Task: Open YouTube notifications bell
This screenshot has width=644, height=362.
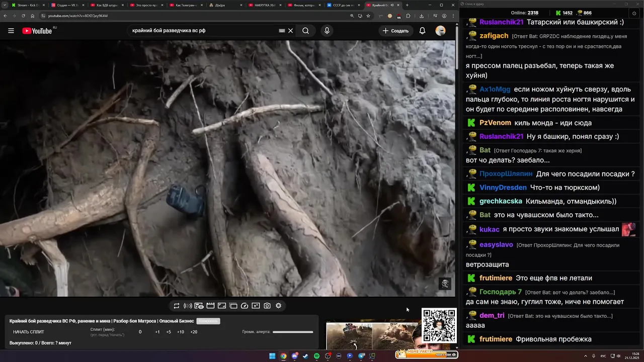Action: point(423,31)
